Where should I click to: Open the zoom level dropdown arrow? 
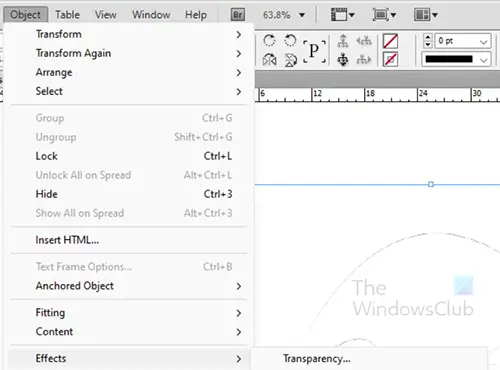tap(302, 15)
